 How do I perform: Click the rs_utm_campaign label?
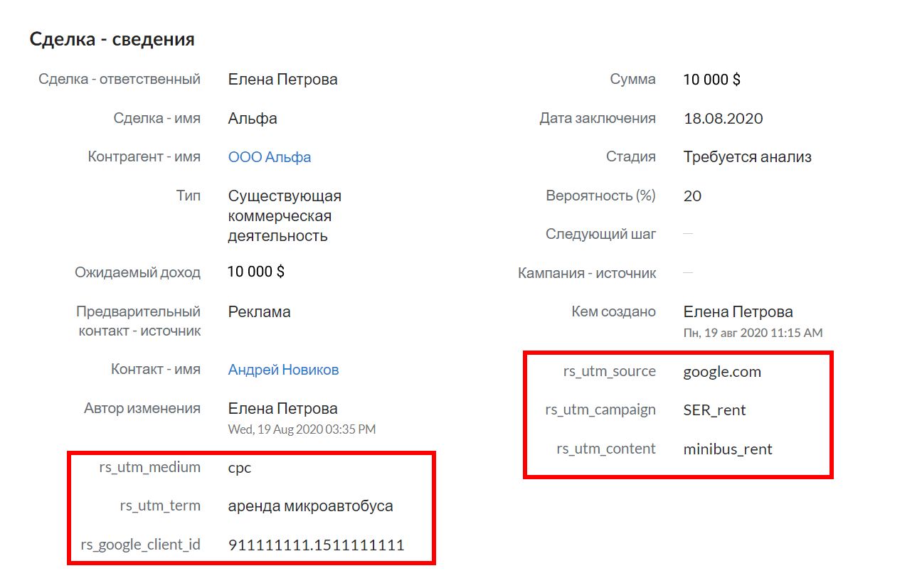point(600,410)
